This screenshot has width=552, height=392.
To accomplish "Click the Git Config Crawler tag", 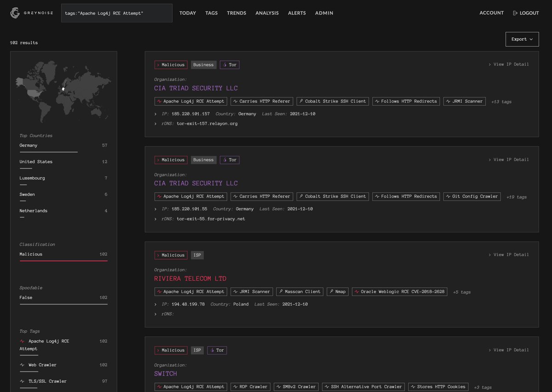I will click(472, 196).
